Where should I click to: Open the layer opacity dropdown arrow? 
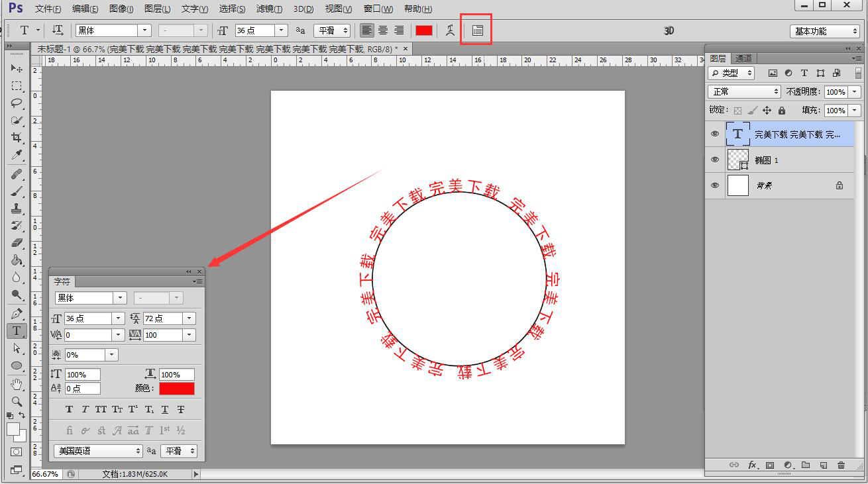855,92
